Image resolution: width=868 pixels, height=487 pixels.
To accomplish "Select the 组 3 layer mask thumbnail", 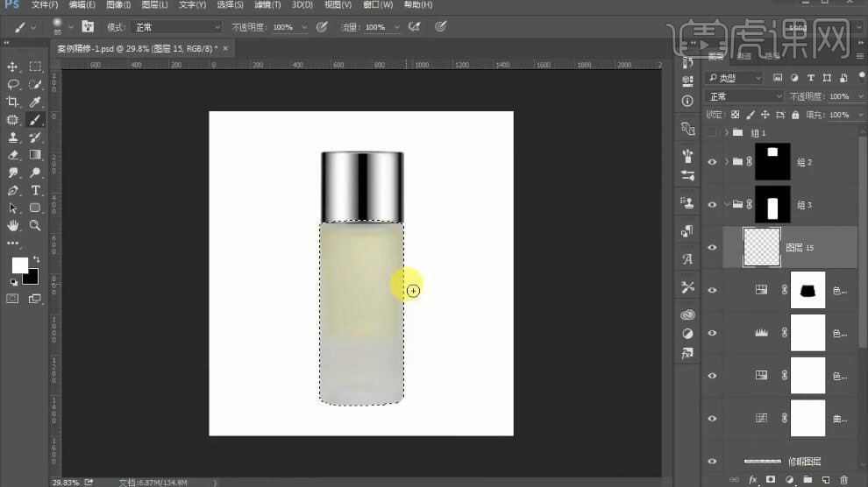I will pos(772,205).
